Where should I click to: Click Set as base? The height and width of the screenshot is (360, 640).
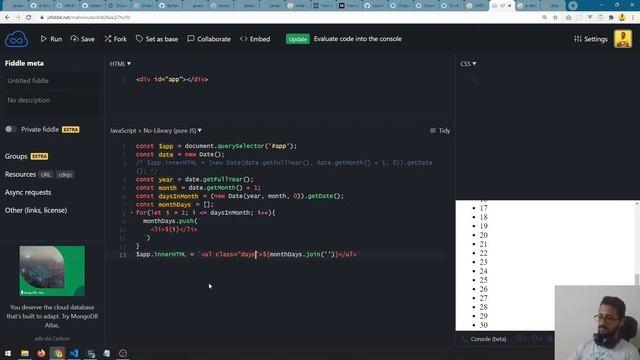157,39
